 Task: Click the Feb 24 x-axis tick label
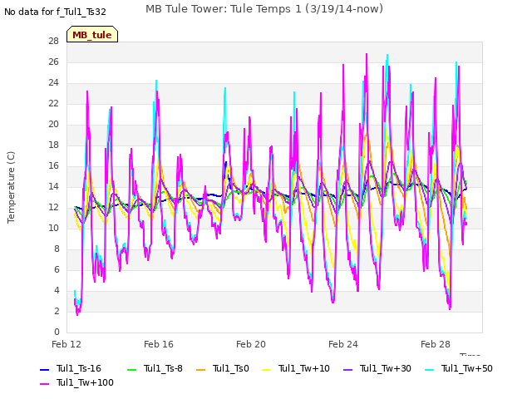pos(343,344)
